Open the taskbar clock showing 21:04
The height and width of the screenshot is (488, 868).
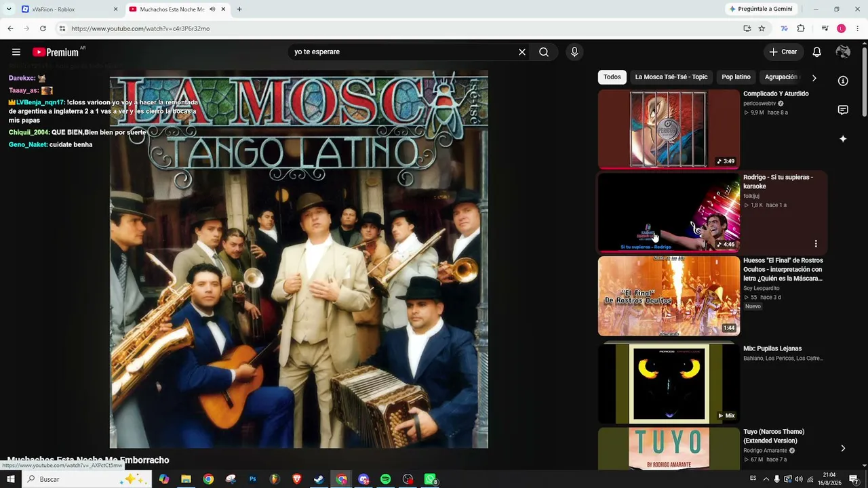pos(829,479)
